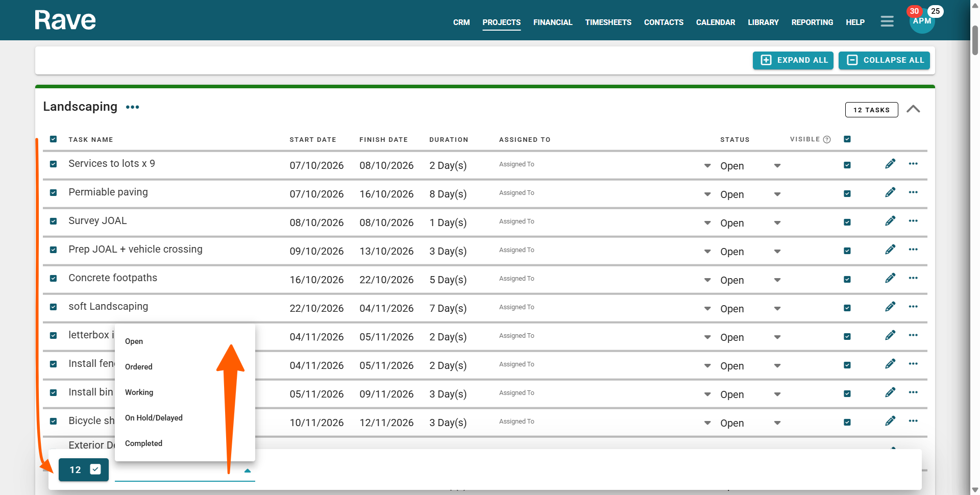Open the Library navigation tab
The height and width of the screenshot is (495, 980).
[x=763, y=22]
